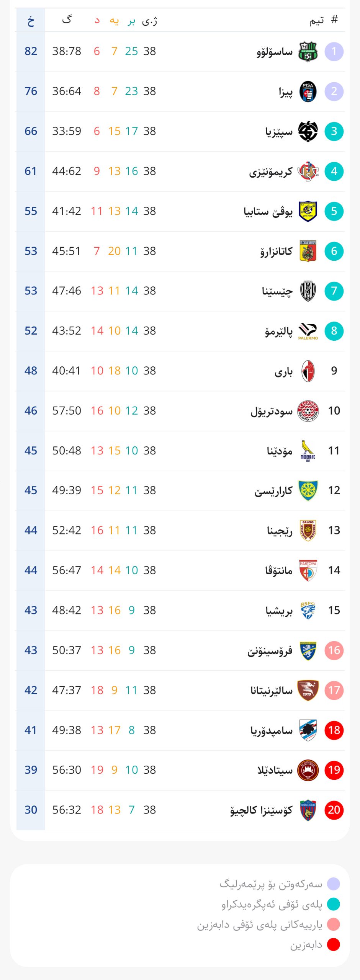
Task: Click the Salernitana 1919 crest
Action: pos(308,691)
